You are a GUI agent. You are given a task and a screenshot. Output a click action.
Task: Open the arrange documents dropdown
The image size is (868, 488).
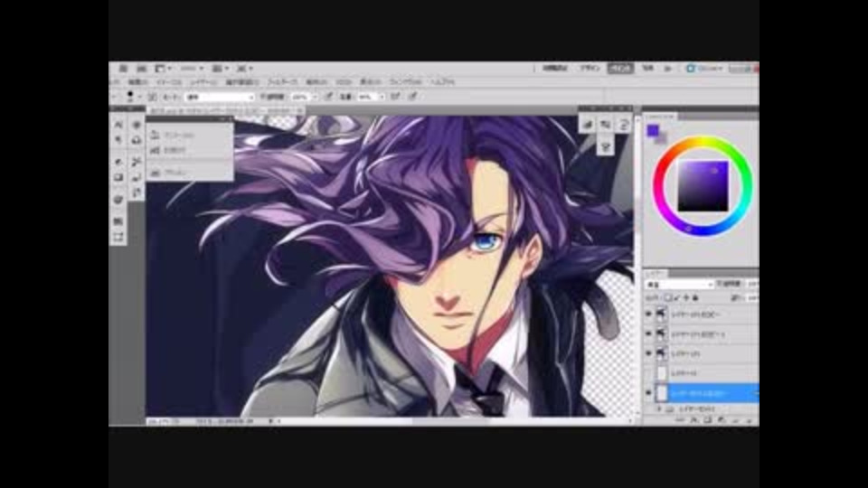[x=221, y=68]
